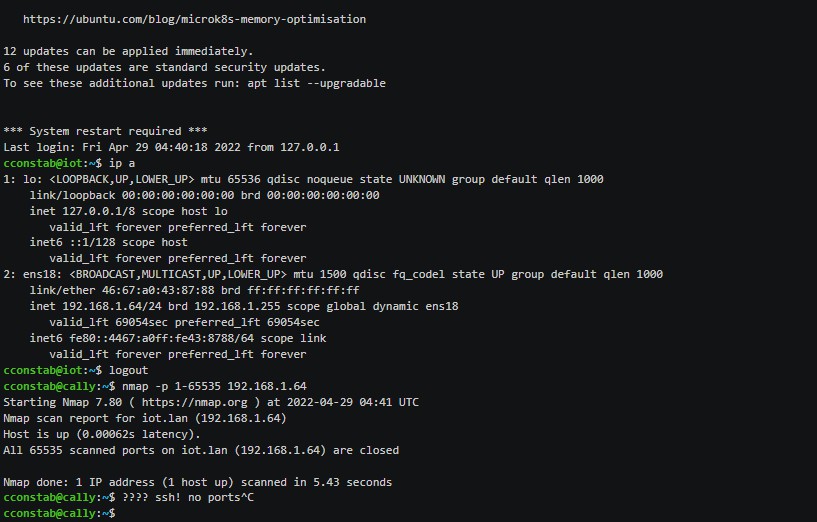Image resolution: width=817 pixels, height=522 pixels.
Task: Open the ubuntu.com microk8s blog URL
Action: coord(194,19)
